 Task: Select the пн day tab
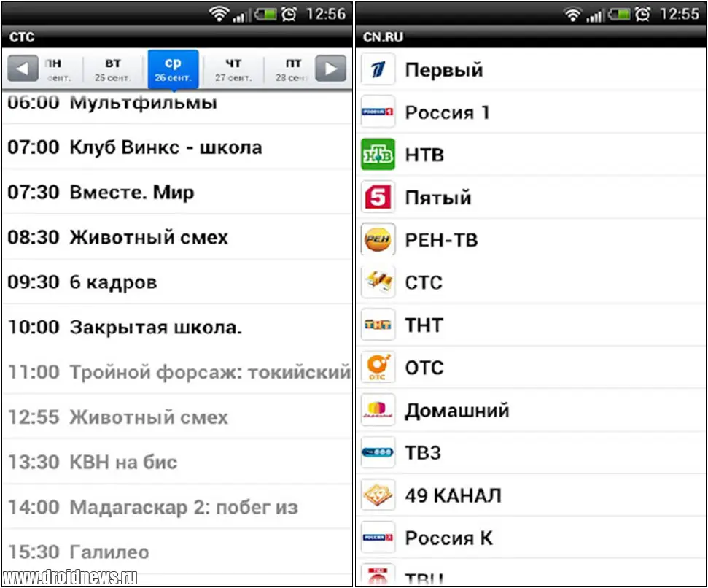coord(59,69)
